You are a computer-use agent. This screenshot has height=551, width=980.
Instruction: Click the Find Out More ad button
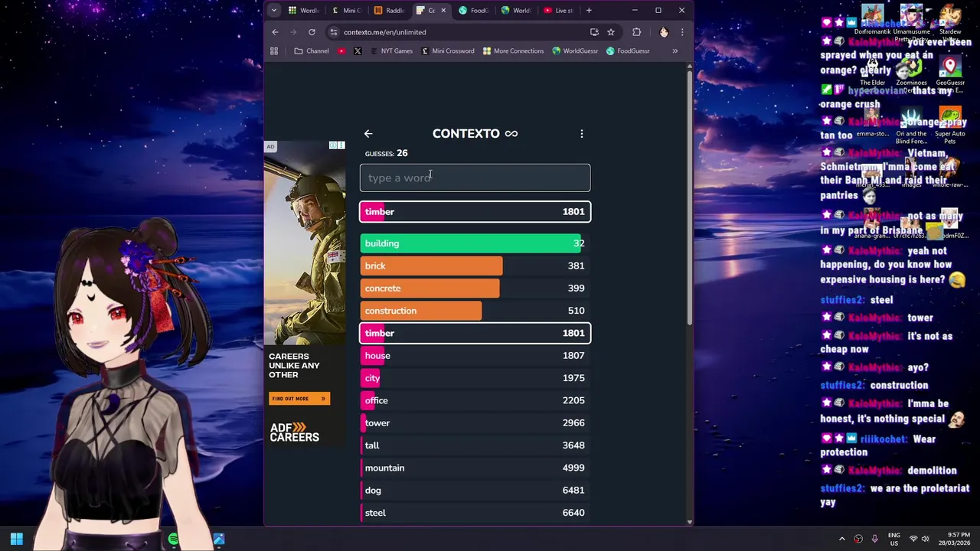click(299, 399)
